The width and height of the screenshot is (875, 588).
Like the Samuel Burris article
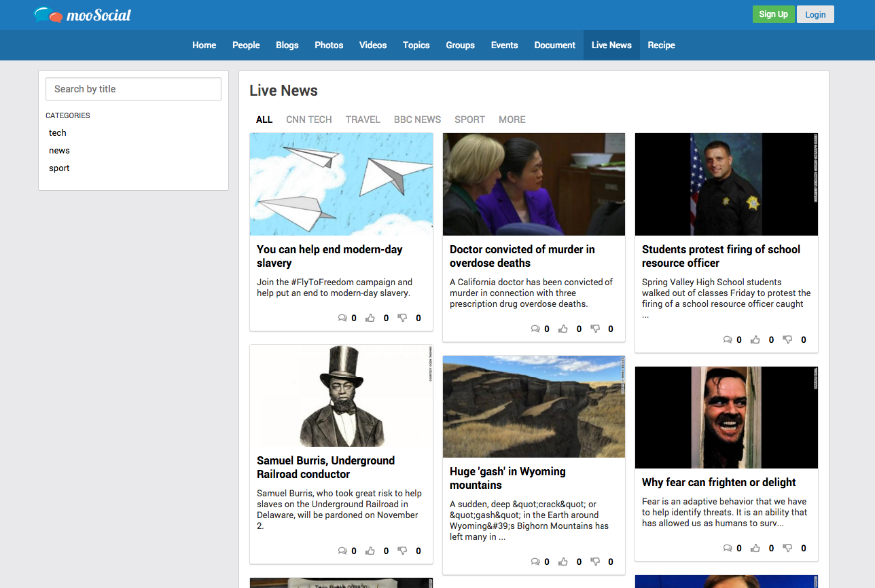(x=370, y=551)
